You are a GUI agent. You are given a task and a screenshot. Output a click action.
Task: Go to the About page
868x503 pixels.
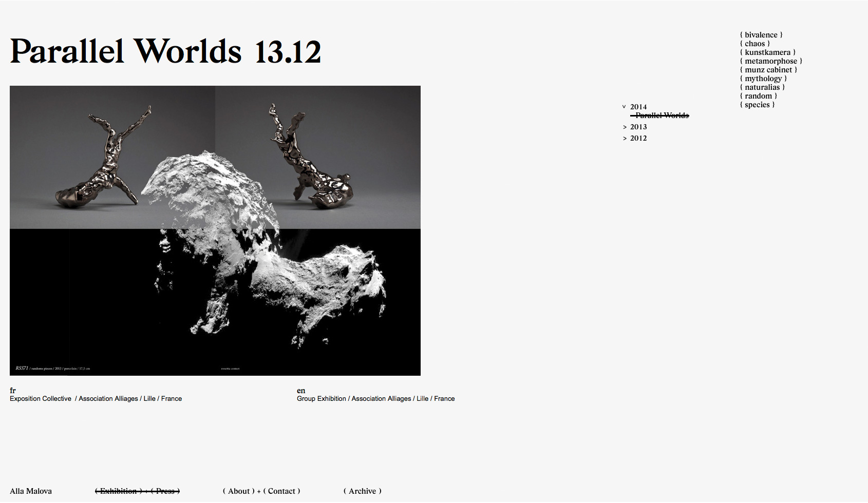click(x=239, y=491)
